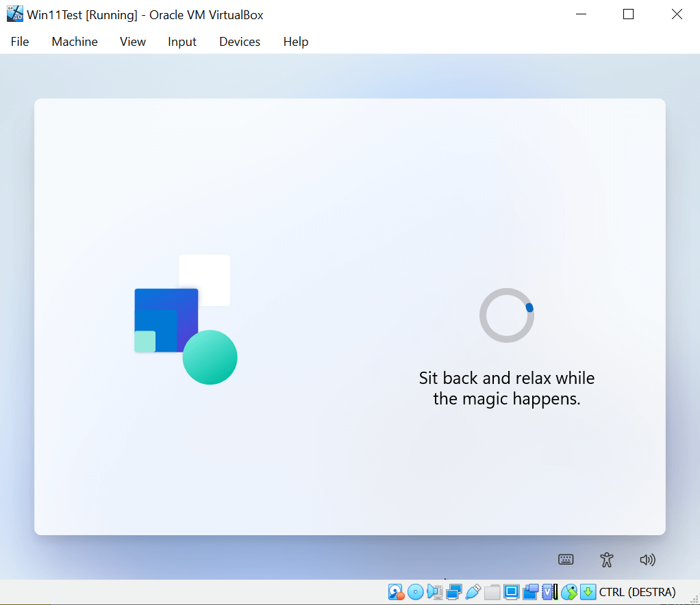The width and height of the screenshot is (700, 605).
Task: Click the CTRL (DESTRA) host key label
Action: (637, 592)
